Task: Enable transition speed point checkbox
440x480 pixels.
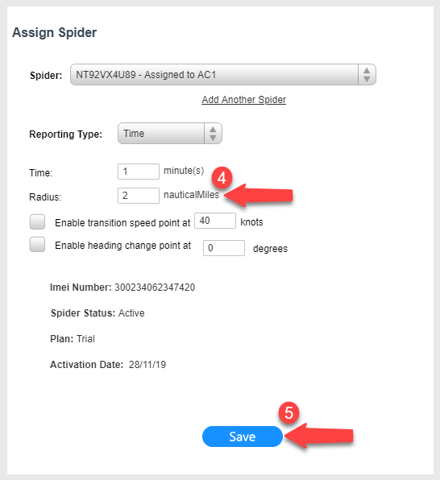Action: click(37, 222)
